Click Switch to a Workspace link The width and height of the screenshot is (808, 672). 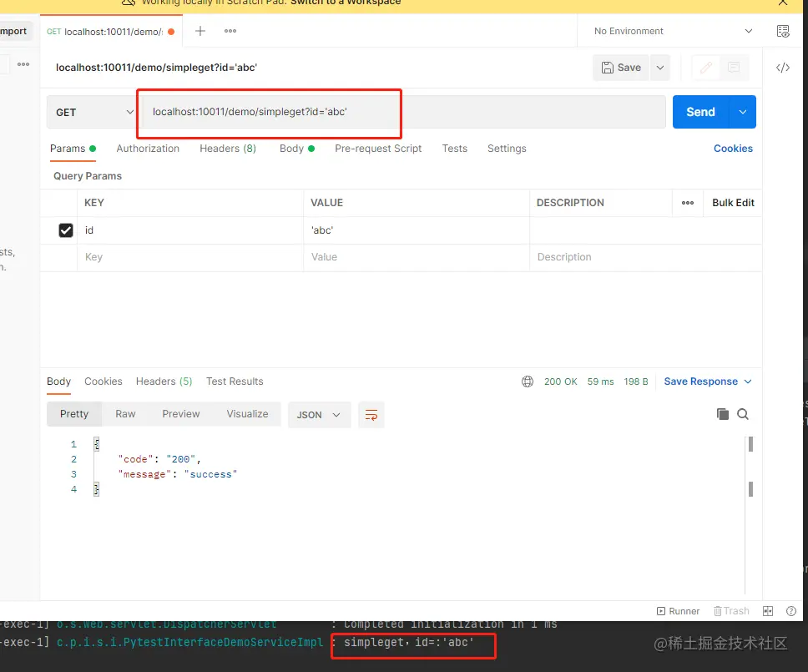346,3
